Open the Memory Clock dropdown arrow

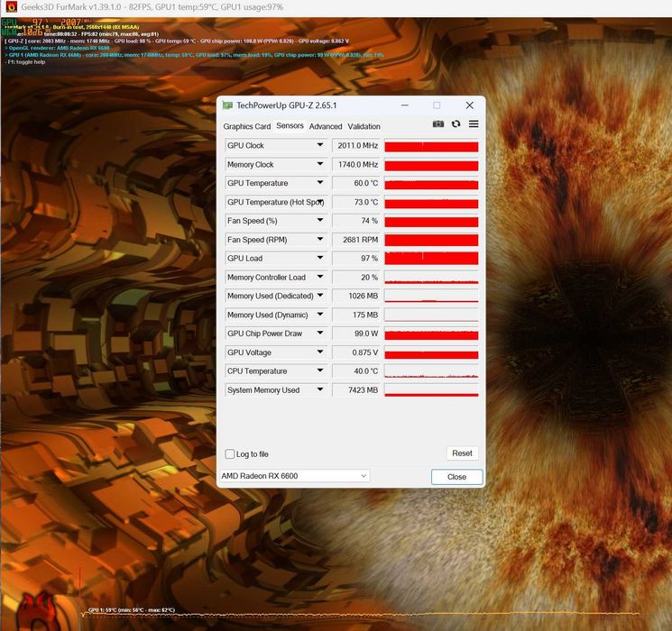tap(320, 164)
